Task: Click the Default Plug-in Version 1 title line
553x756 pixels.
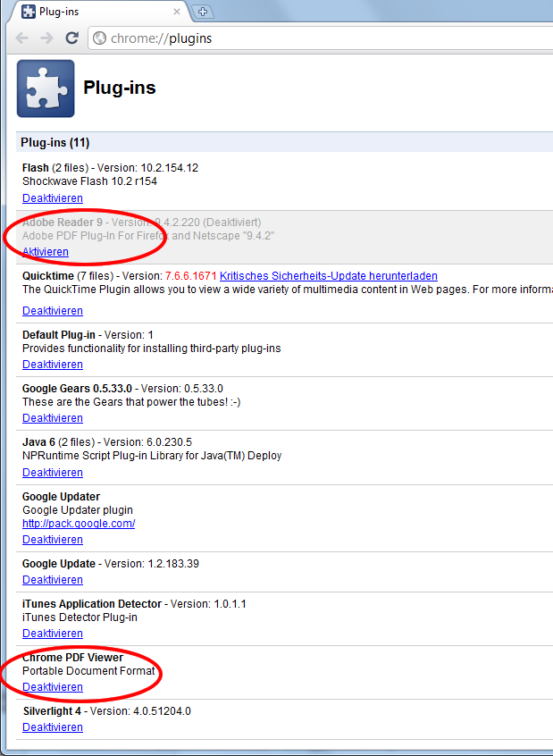Action: tap(88, 334)
